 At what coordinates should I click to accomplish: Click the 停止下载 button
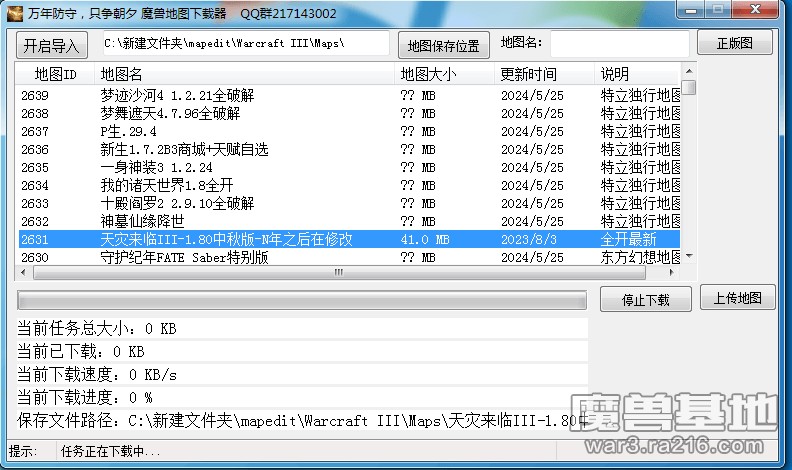[x=646, y=300]
